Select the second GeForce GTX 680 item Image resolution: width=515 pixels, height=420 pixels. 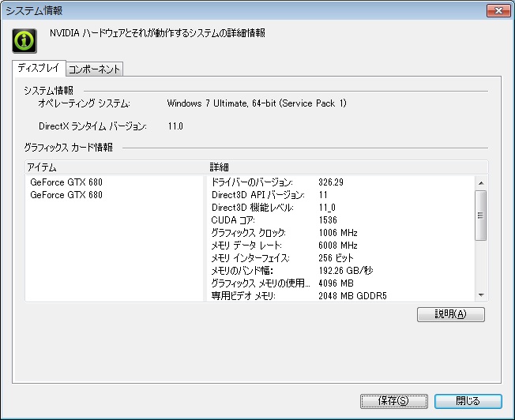(66, 195)
